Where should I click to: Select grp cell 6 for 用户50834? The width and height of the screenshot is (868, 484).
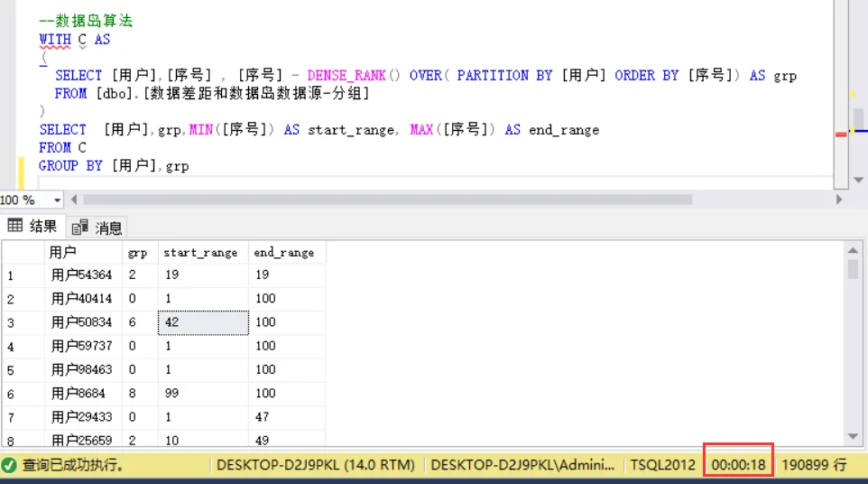pyautogui.click(x=140, y=322)
